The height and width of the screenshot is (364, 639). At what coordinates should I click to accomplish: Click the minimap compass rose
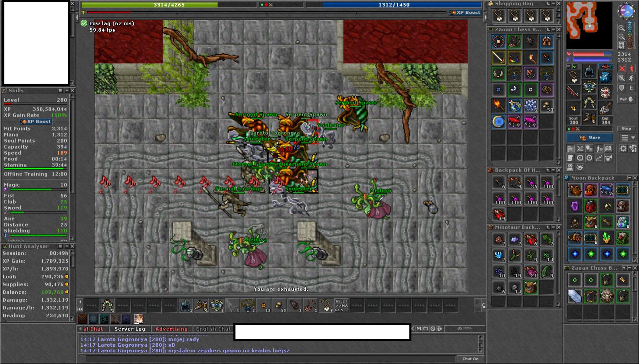pos(626,11)
